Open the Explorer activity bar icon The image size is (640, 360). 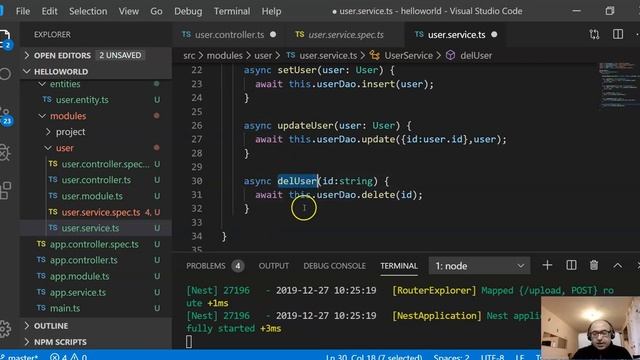(x=5, y=40)
